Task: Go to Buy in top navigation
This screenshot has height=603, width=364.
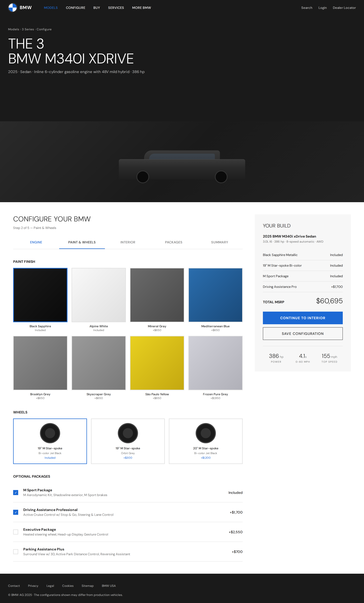Action: pos(96,8)
